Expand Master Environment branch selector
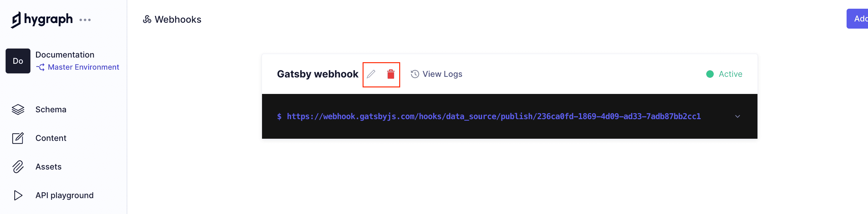 tap(83, 67)
